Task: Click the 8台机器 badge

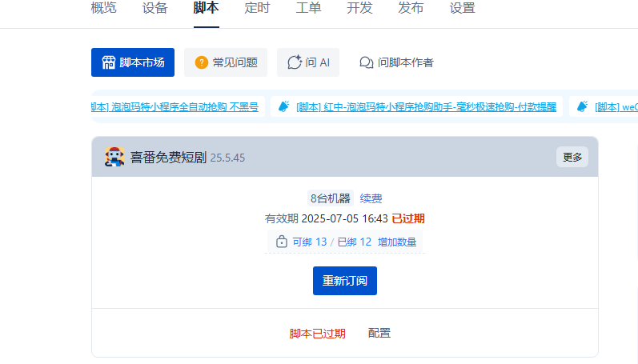Action: tap(331, 198)
